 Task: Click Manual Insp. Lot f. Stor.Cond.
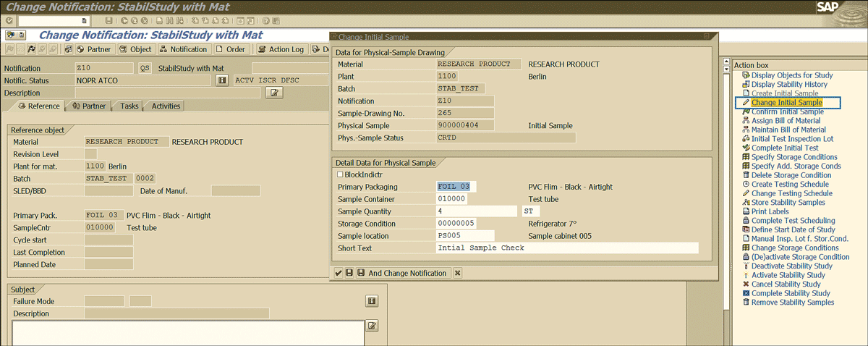click(800, 239)
